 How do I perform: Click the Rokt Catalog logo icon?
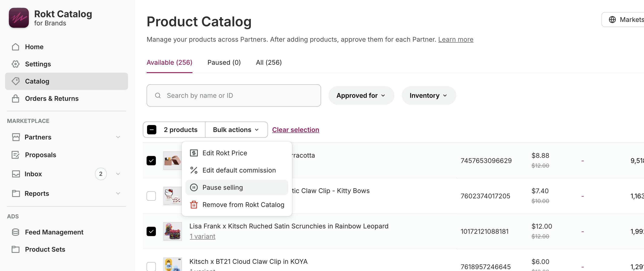19,18
